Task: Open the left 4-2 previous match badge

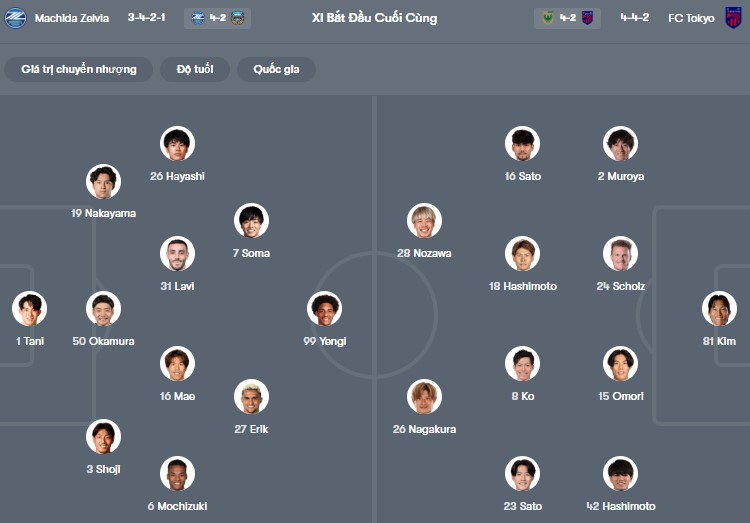Action: [x=218, y=18]
